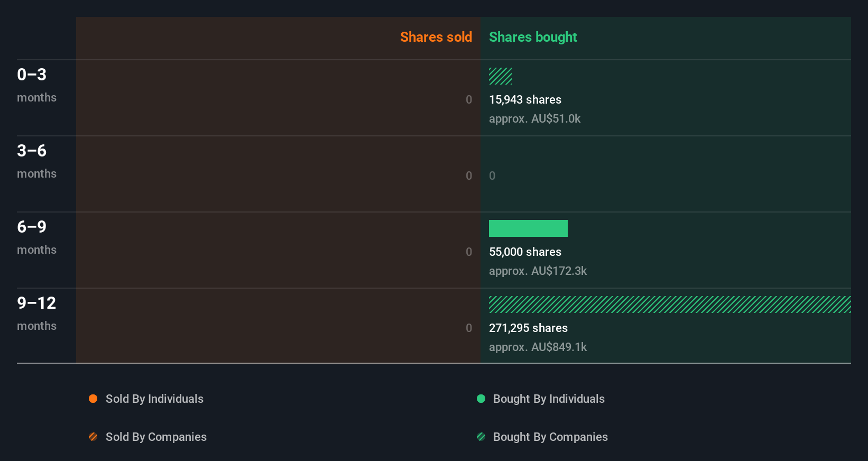This screenshot has width=868, height=461.
Task: Click the striped Sold By Companies legend icon
Action: 93,437
